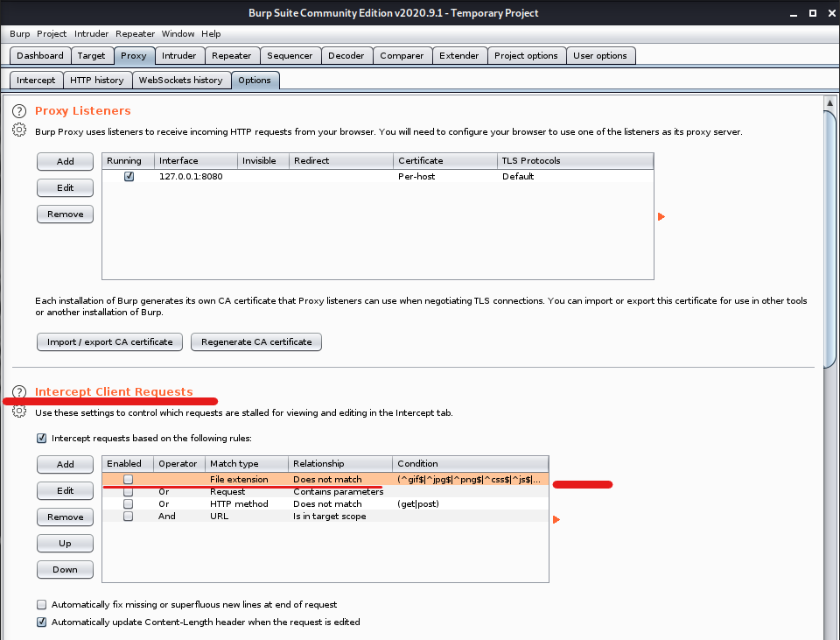Select the Options sub-tab
Screen dimensions: 840x640
(x=255, y=81)
